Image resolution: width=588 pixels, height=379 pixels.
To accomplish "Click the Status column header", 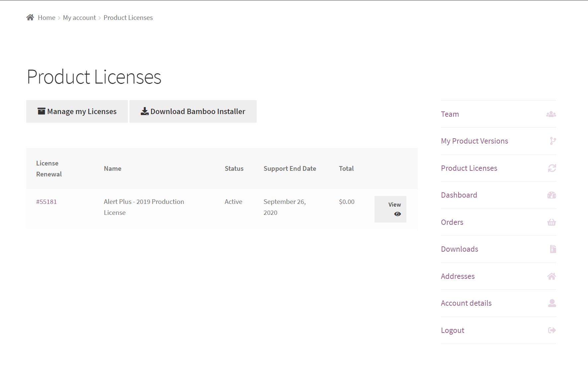I will 234,168.
